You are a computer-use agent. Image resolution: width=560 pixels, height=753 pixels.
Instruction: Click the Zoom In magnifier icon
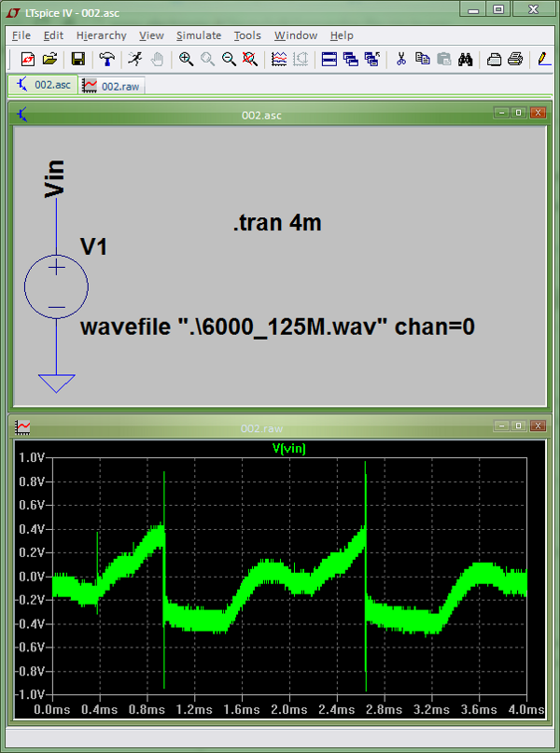pyautogui.click(x=186, y=59)
